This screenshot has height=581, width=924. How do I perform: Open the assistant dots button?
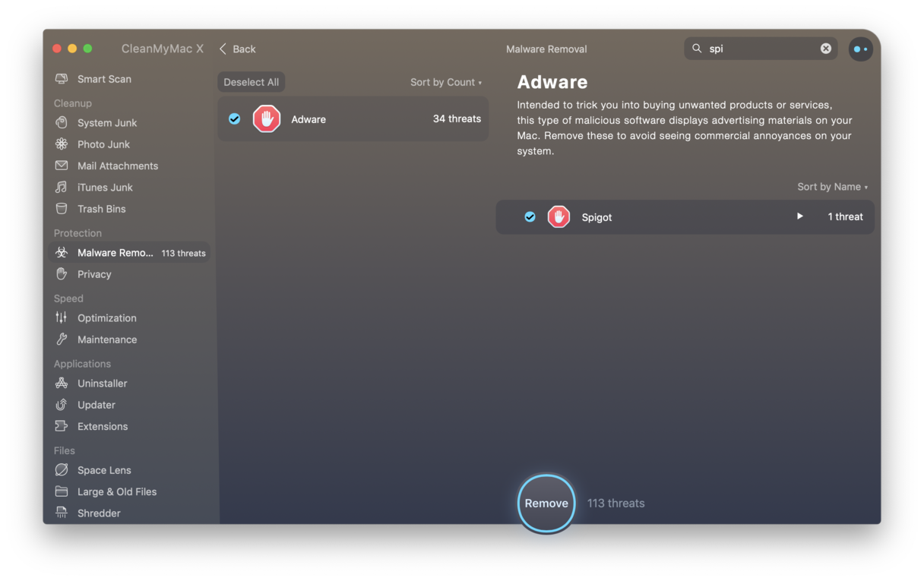(x=860, y=49)
